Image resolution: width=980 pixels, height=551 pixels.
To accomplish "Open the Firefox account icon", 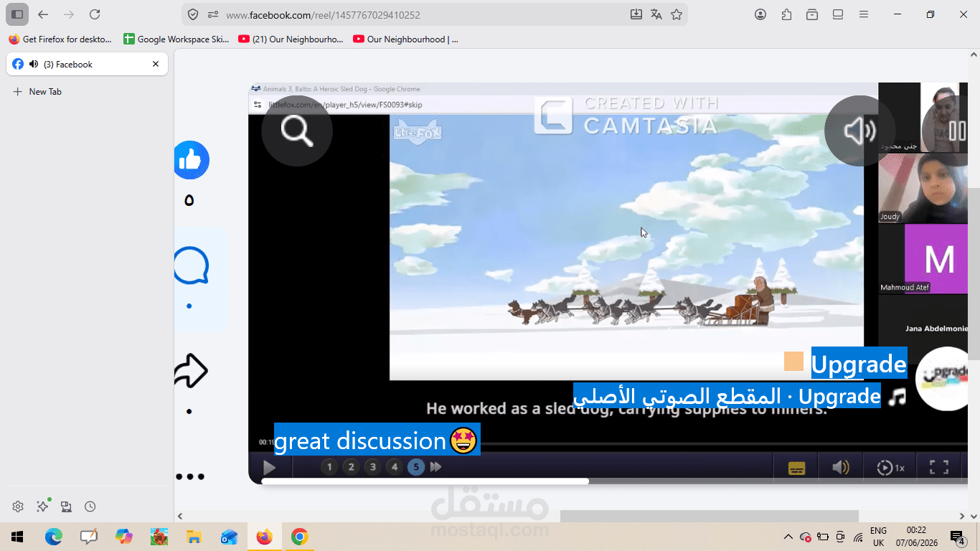I will (760, 14).
